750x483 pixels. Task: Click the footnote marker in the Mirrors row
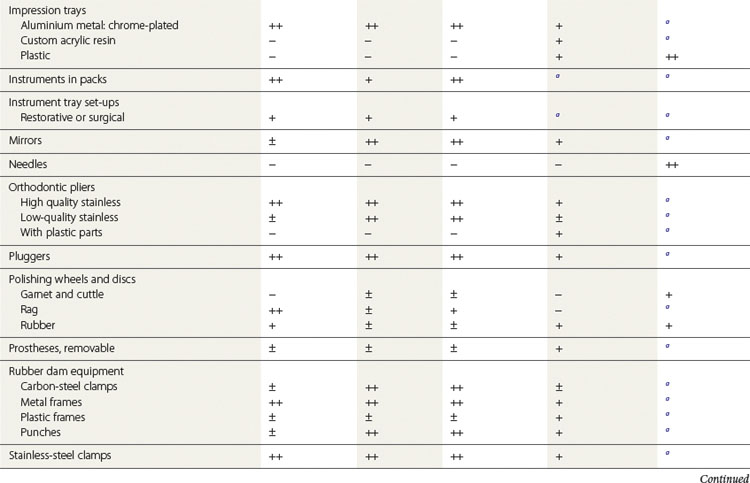(x=667, y=138)
